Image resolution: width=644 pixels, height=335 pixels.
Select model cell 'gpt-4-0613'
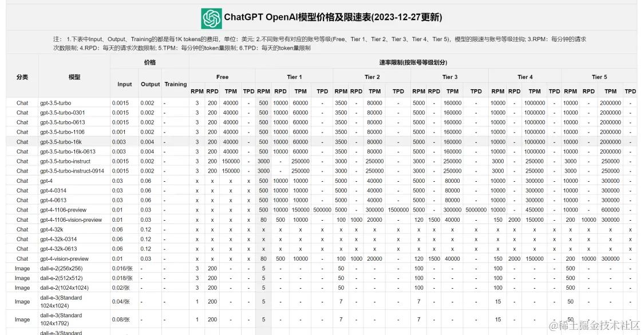[53, 200]
